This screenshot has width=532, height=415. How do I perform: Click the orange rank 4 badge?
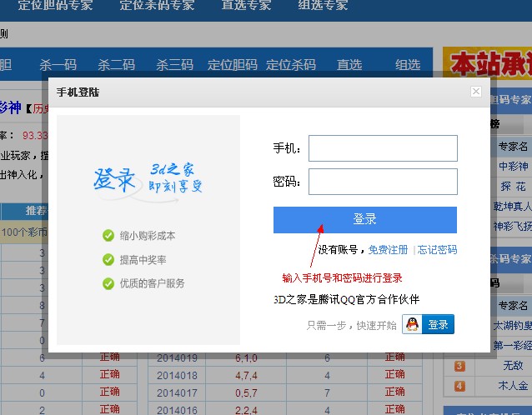(459, 386)
